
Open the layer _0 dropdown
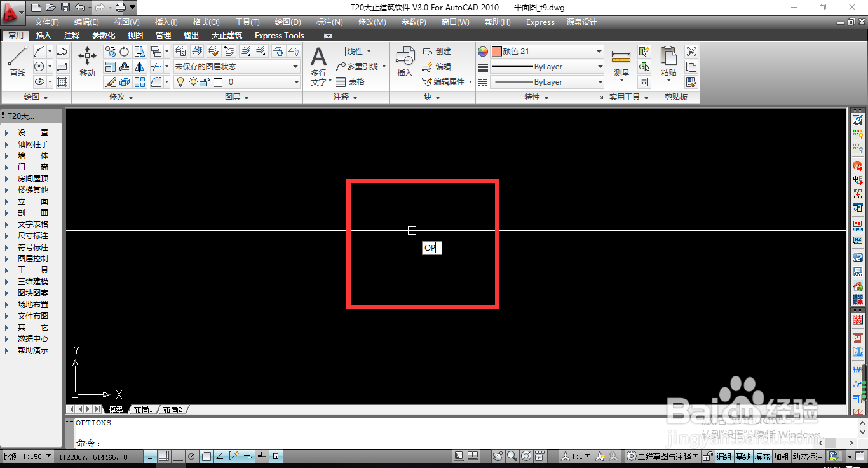click(x=236, y=82)
